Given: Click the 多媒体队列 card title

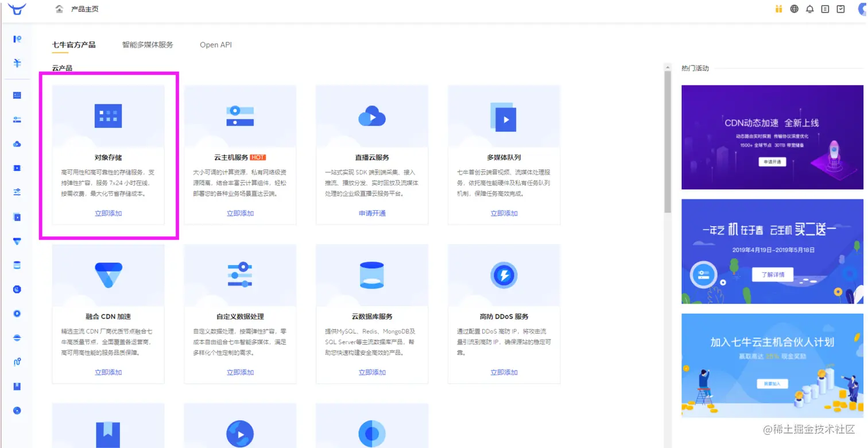Looking at the screenshot, I should point(504,157).
